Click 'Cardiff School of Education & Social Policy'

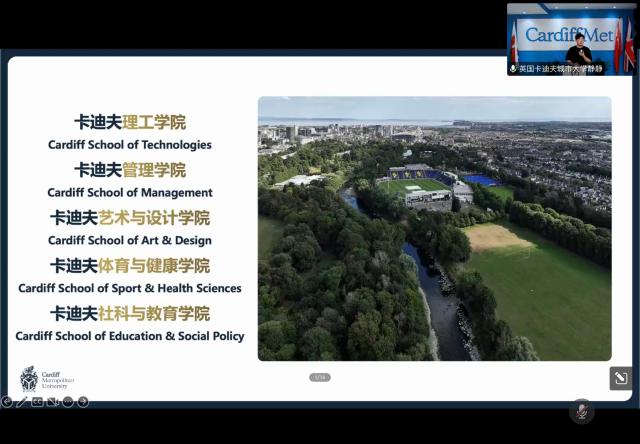(x=130, y=336)
